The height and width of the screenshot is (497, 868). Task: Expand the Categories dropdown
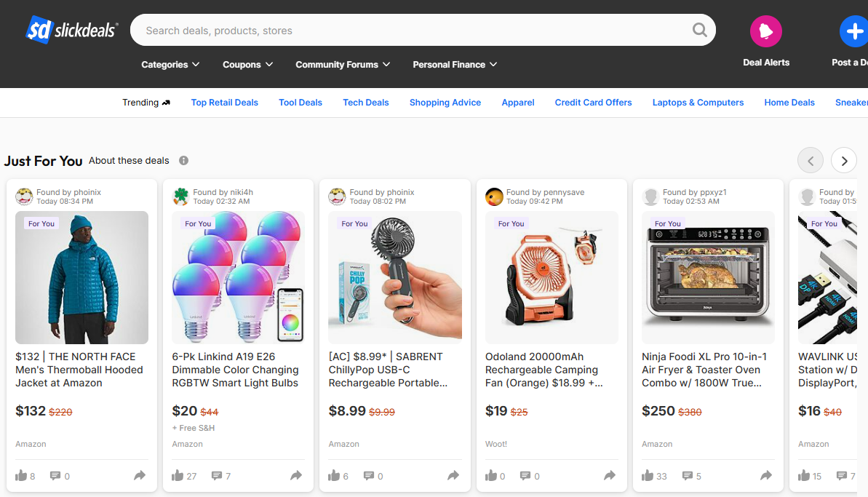click(170, 65)
